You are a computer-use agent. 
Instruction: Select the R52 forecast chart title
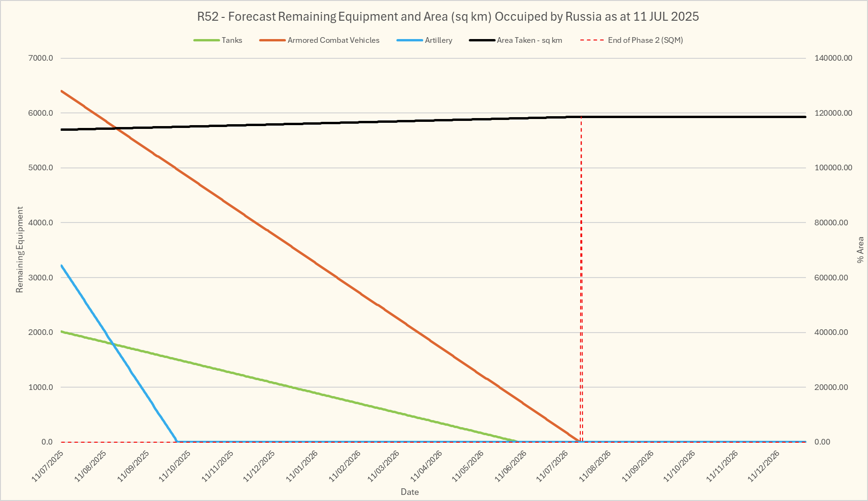click(x=448, y=16)
